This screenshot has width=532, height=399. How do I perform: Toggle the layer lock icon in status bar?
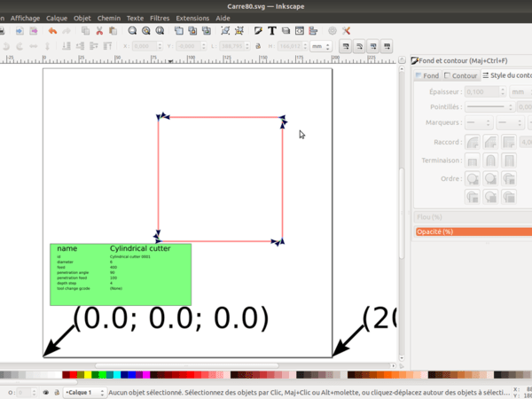(56, 392)
